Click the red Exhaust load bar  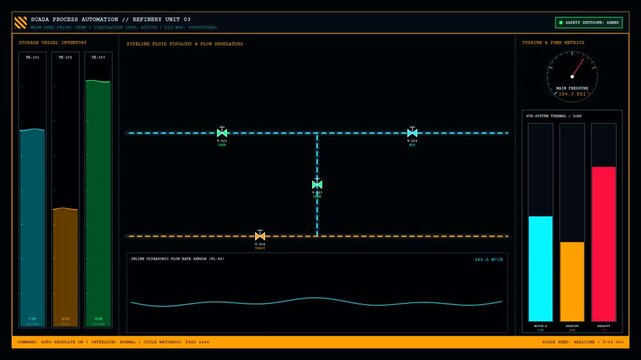tap(604, 244)
